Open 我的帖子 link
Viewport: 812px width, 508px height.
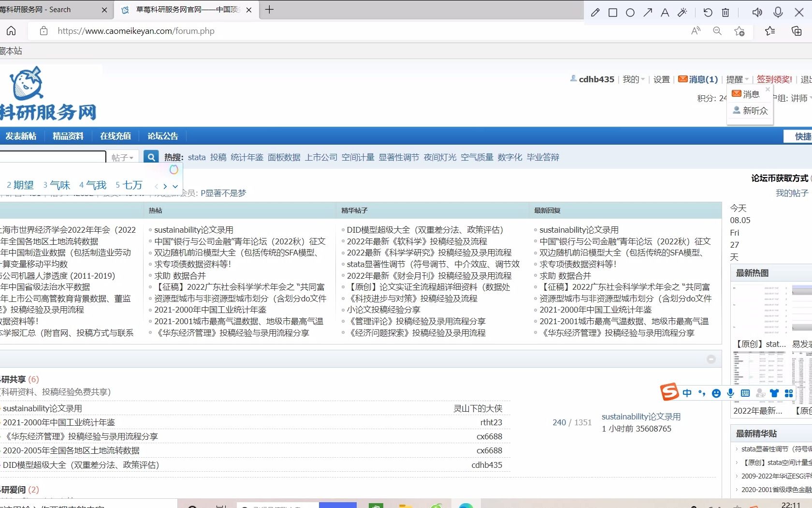[792, 193]
